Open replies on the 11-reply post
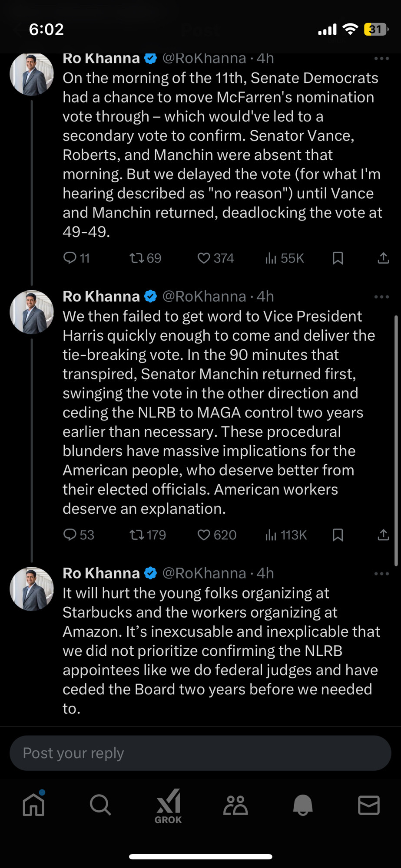401x868 pixels. [x=76, y=258]
